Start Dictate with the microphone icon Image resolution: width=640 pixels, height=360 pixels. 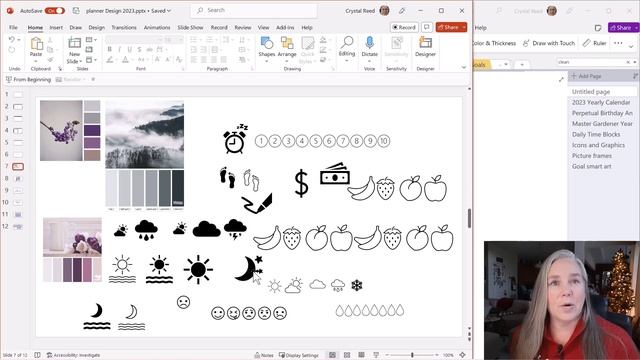369,42
